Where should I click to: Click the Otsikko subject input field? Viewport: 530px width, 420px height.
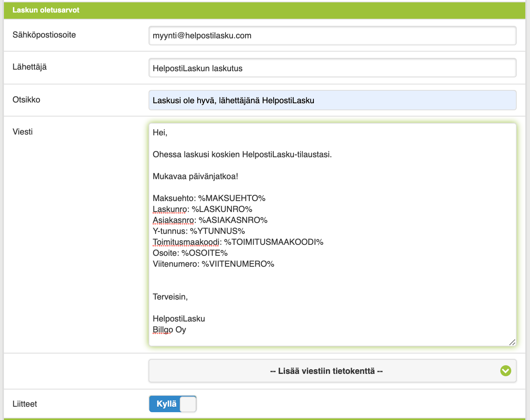pos(333,100)
